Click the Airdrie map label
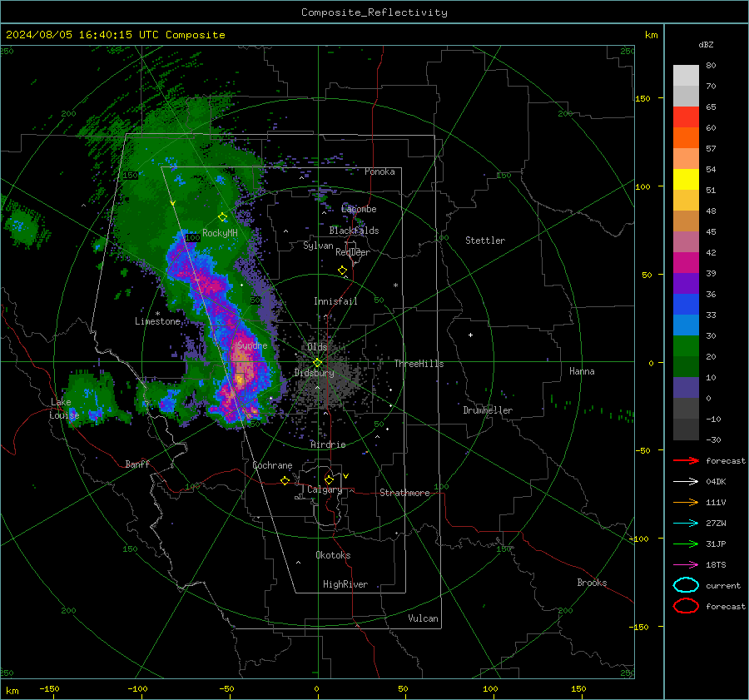This screenshot has width=749, height=700. (328, 444)
